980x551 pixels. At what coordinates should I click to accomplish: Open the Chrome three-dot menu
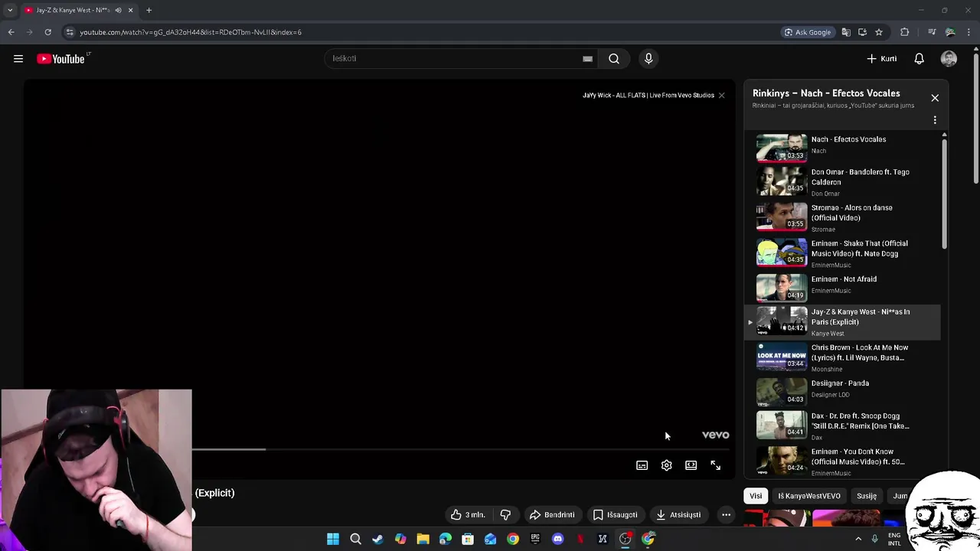tap(969, 32)
